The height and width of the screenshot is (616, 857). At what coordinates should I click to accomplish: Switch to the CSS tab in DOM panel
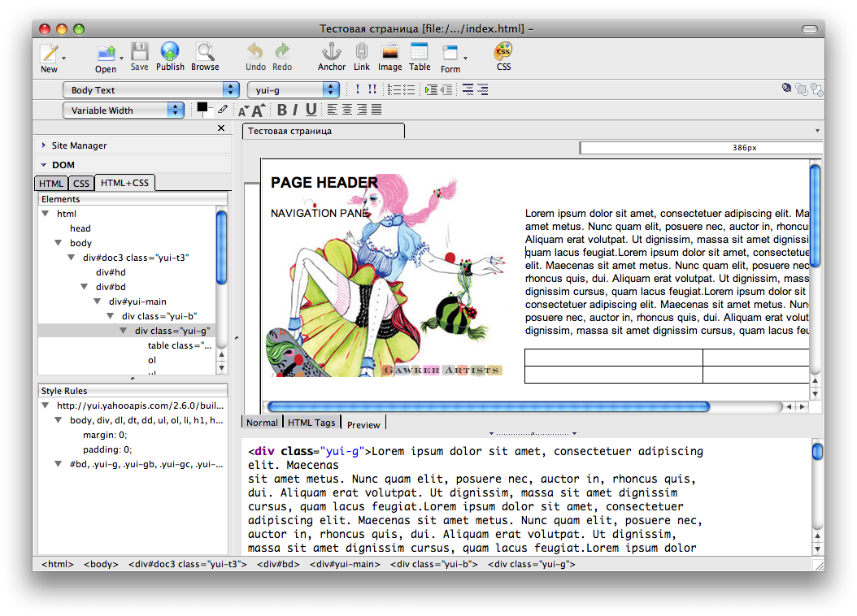pos(80,184)
